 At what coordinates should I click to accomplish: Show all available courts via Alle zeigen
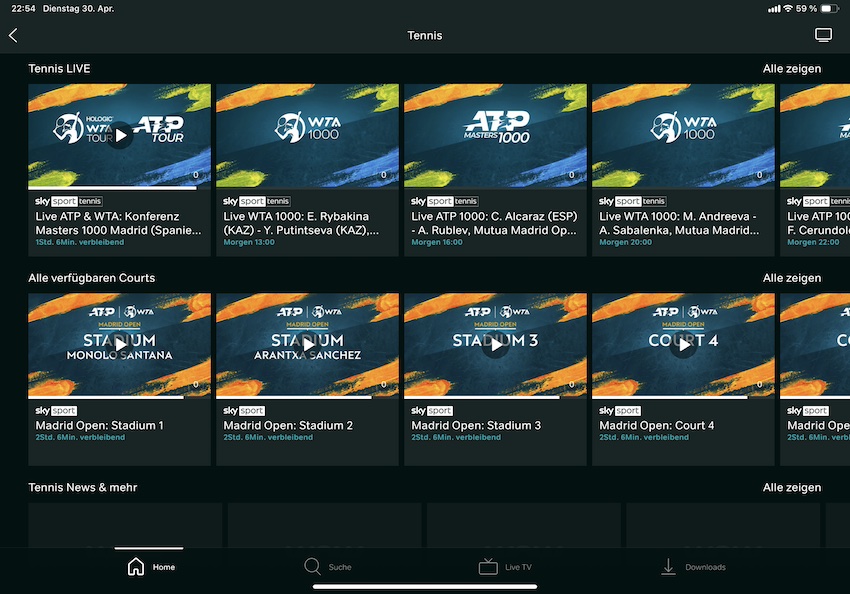[x=791, y=278]
